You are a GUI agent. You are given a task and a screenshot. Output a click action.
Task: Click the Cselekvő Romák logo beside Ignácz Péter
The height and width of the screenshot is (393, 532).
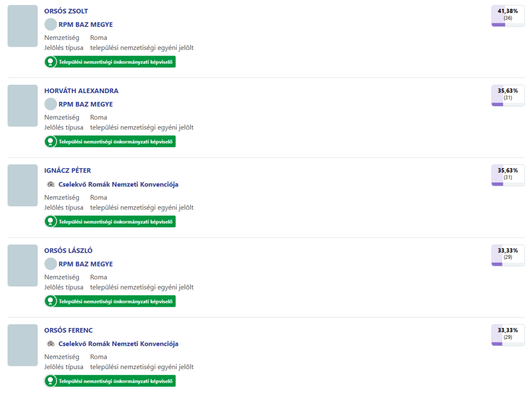(x=50, y=185)
